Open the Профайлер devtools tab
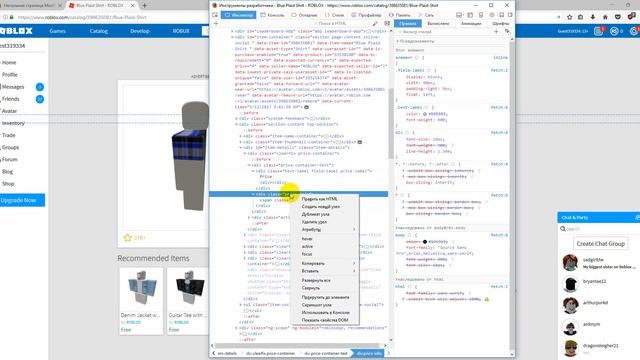The image size is (640, 360). 366,15
